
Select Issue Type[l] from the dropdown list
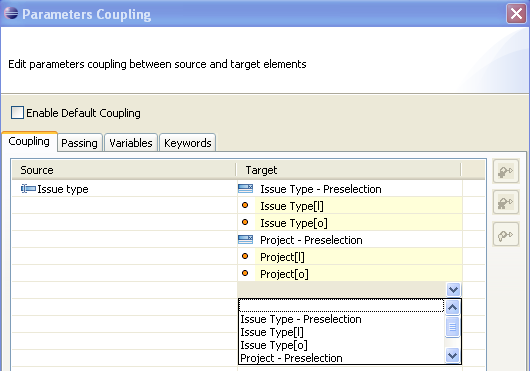click(x=272, y=332)
